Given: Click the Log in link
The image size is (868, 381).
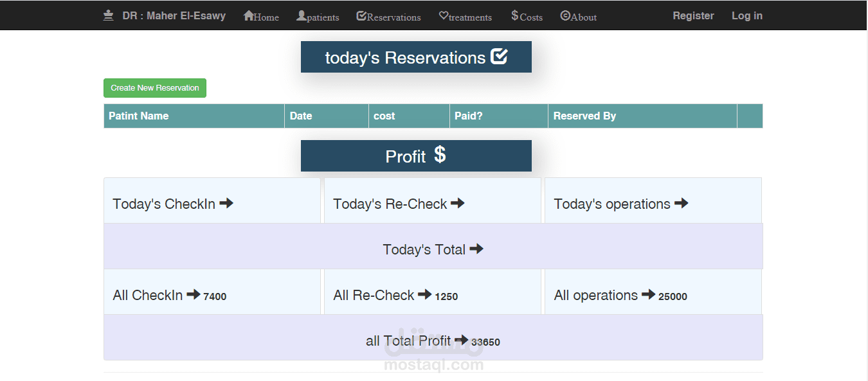Looking at the screenshot, I should [x=746, y=15].
